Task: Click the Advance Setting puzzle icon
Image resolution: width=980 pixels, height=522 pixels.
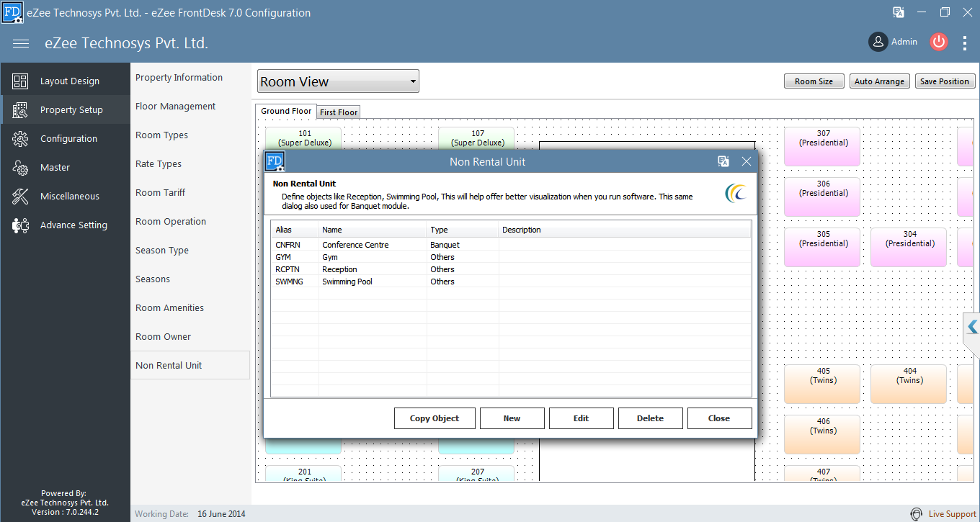Action: (20, 225)
